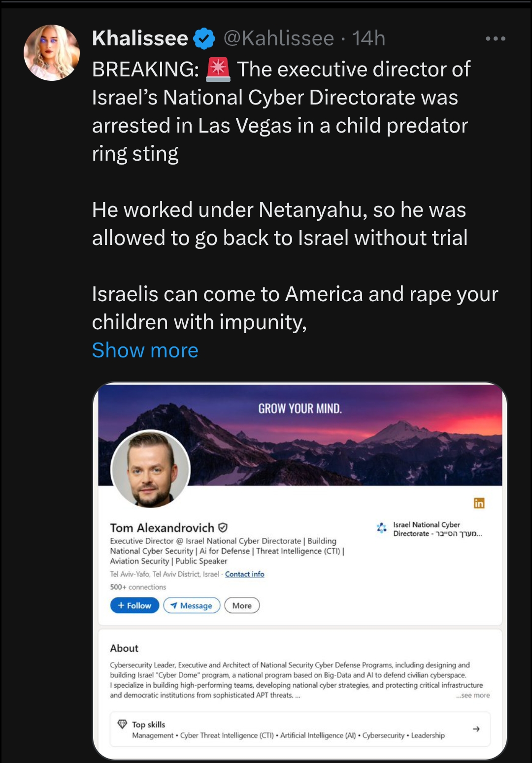The width and height of the screenshot is (532, 763).
Task: Click the verification shield next to Tom Alexandrovich
Action: click(x=223, y=527)
